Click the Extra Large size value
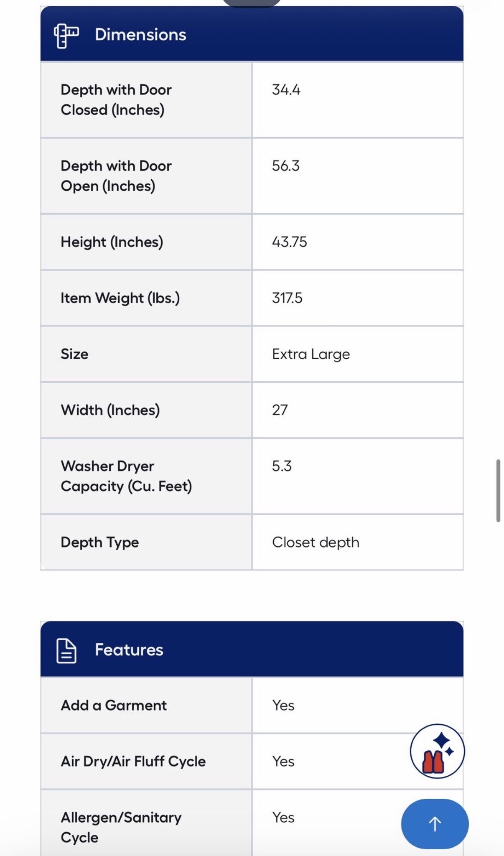This screenshot has height=856, width=504. 311,354
